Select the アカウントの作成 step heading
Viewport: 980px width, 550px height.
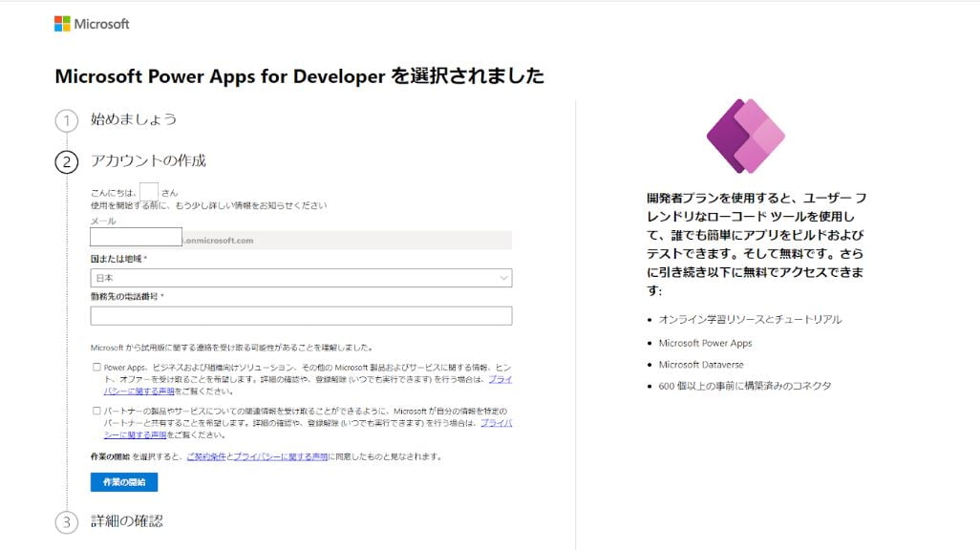click(148, 161)
